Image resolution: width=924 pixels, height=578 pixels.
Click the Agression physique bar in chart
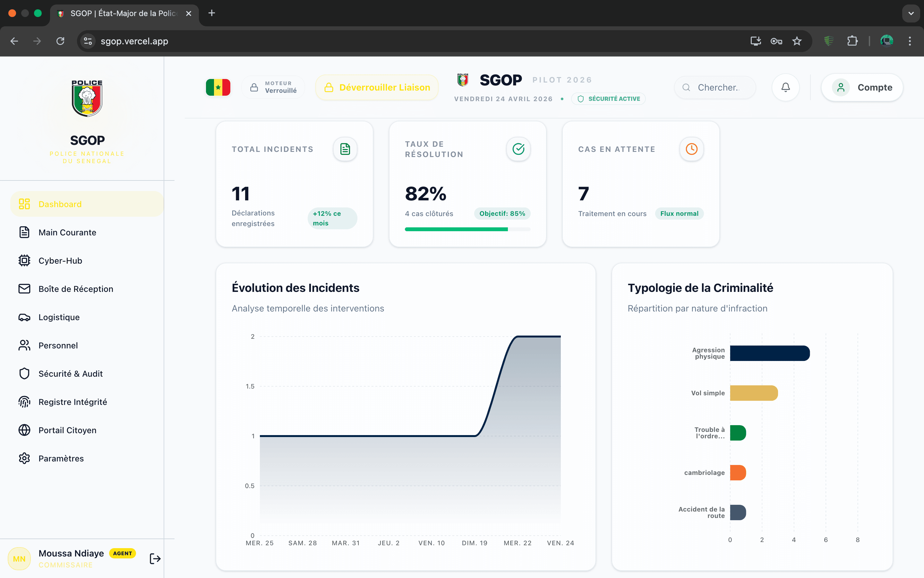tap(770, 353)
